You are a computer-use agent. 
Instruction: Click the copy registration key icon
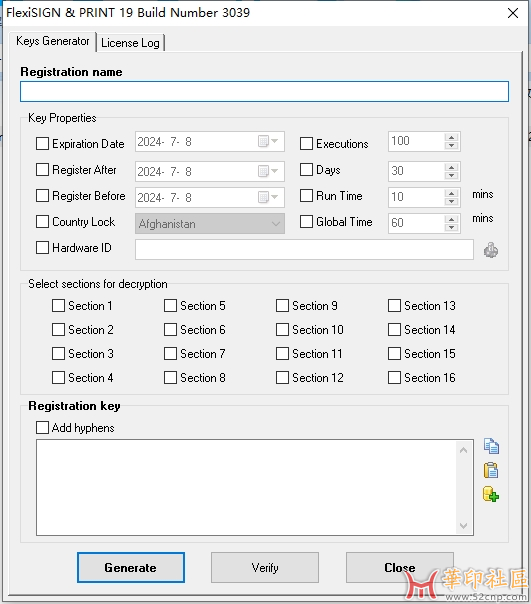[x=491, y=446]
